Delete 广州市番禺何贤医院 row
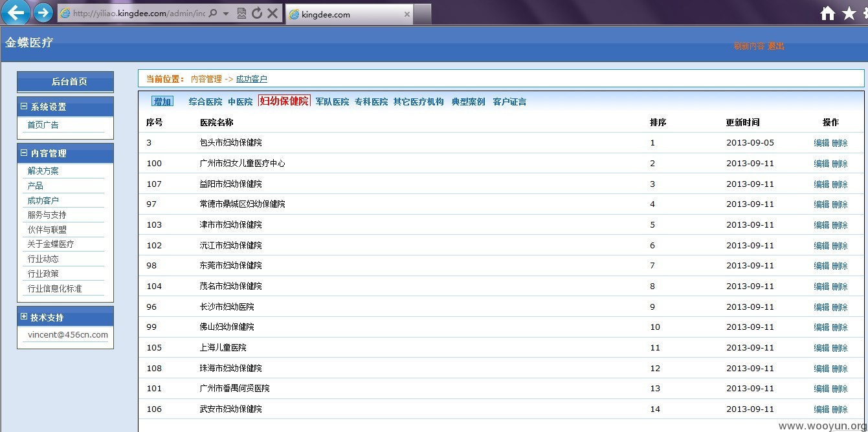 [840, 389]
